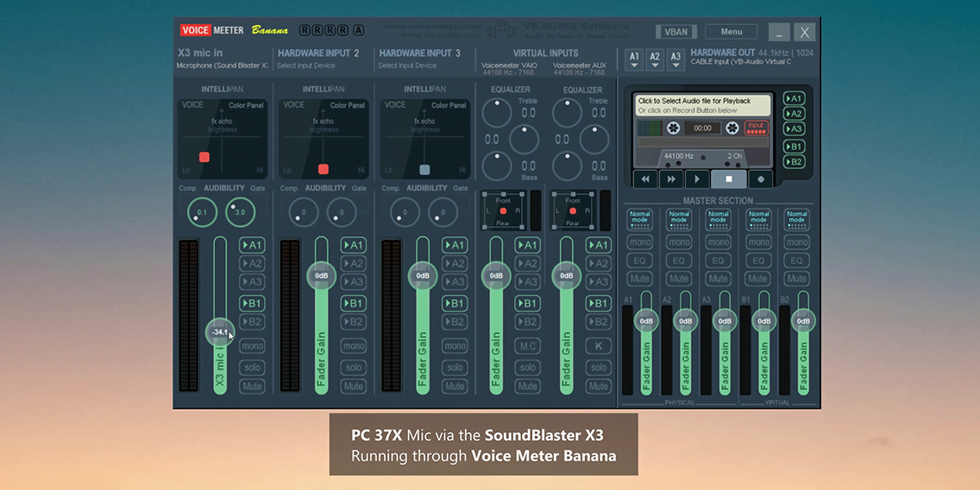Adjust VAIO equalizer Treble knob
Screen dimensions: 980x490
(497, 112)
